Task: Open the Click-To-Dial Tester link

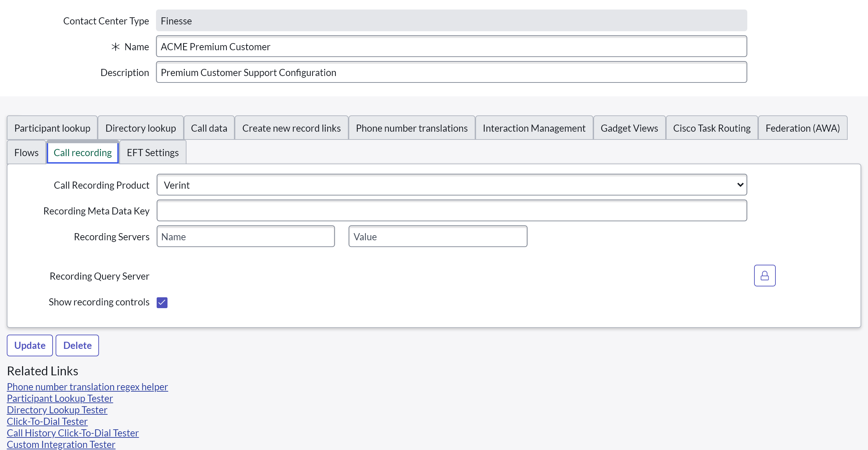Action: pos(47,421)
